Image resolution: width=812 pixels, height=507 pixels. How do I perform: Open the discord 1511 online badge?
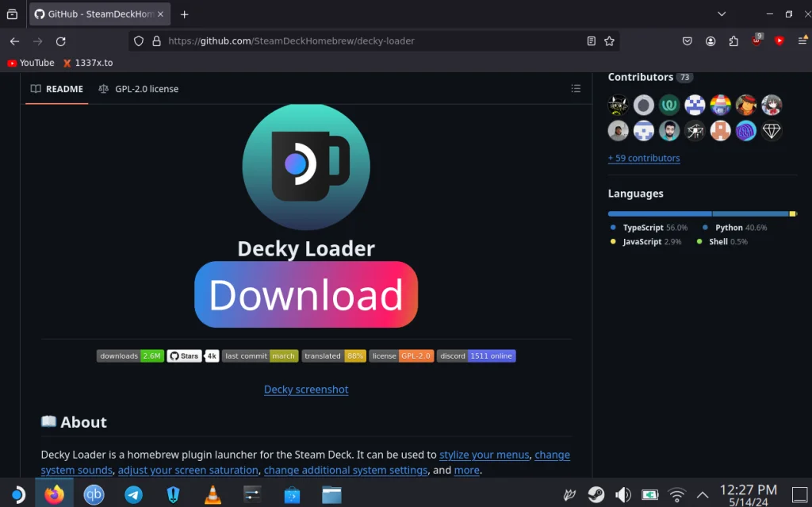(x=477, y=356)
